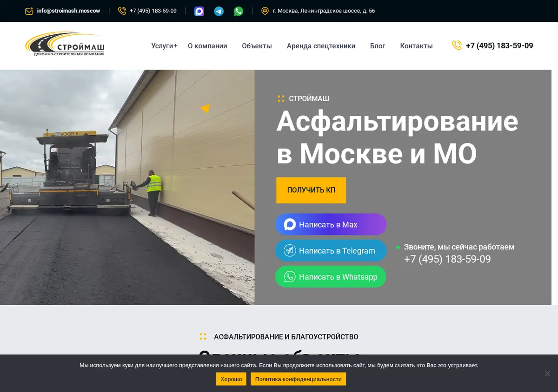Screen dimensions: 558x392
Task: Open Аренда спецтехники section
Action: pos(321,46)
